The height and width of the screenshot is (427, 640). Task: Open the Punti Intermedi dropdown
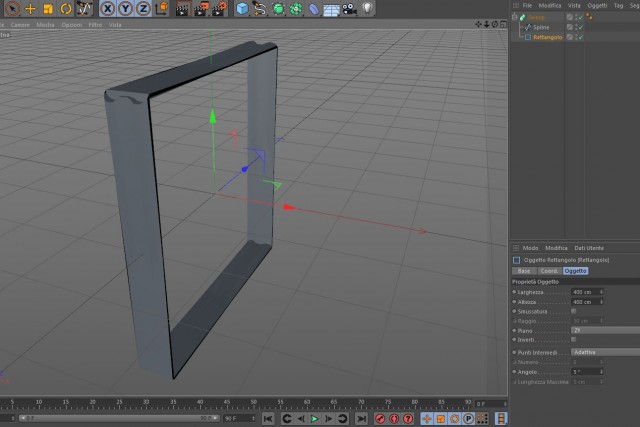pos(605,352)
